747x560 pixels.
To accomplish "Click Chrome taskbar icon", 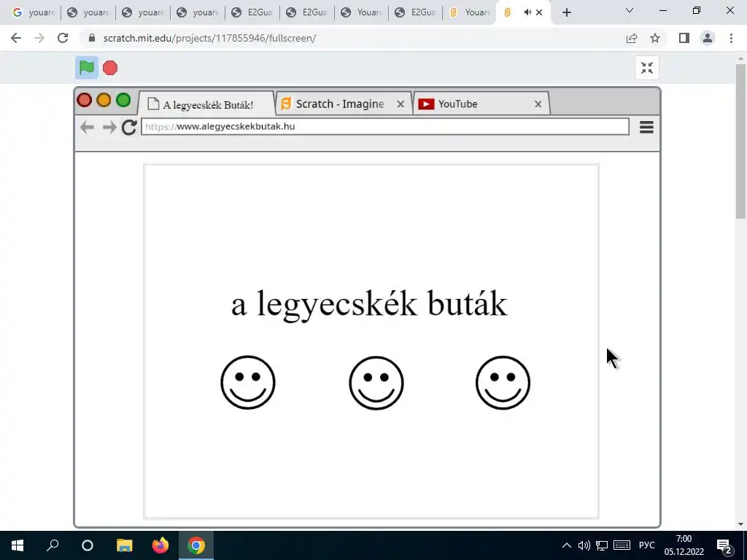I will coord(196,545).
